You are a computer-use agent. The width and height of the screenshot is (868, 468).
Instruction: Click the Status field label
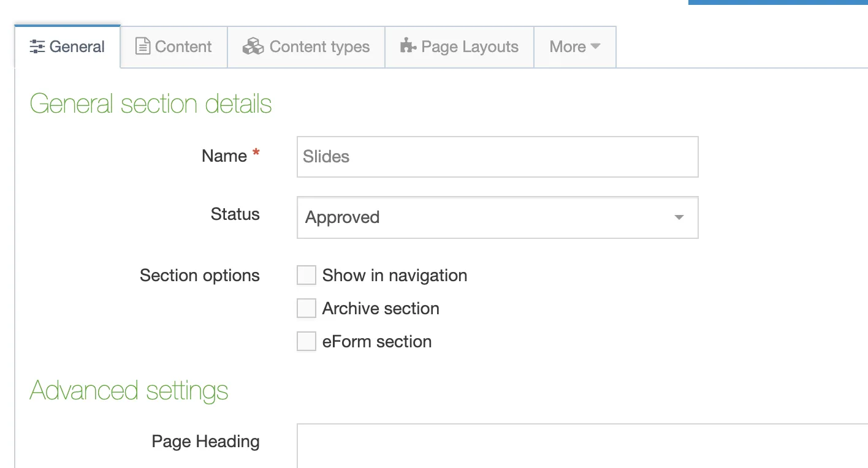tap(235, 214)
